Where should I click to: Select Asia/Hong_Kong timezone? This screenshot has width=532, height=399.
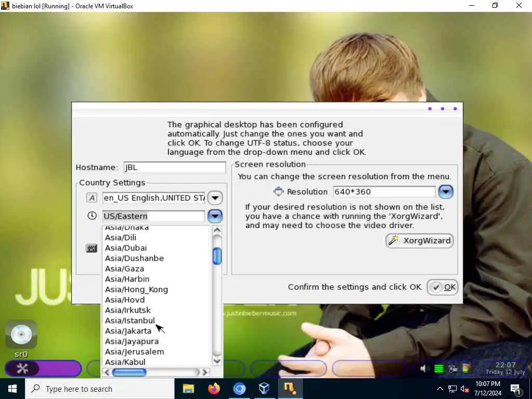(137, 289)
